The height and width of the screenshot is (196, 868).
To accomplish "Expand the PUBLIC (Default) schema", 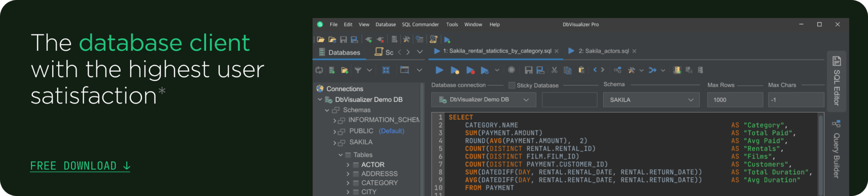I will [334, 132].
